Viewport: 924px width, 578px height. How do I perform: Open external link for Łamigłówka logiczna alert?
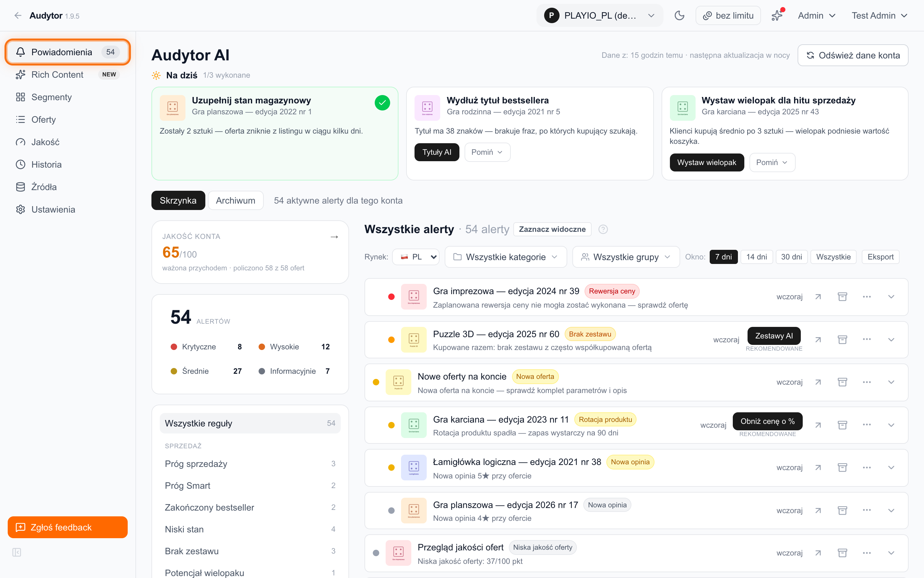tap(818, 468)
